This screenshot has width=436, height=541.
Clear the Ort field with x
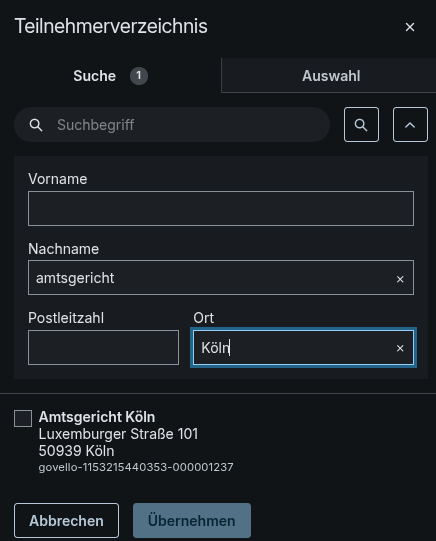coord(400,348)
